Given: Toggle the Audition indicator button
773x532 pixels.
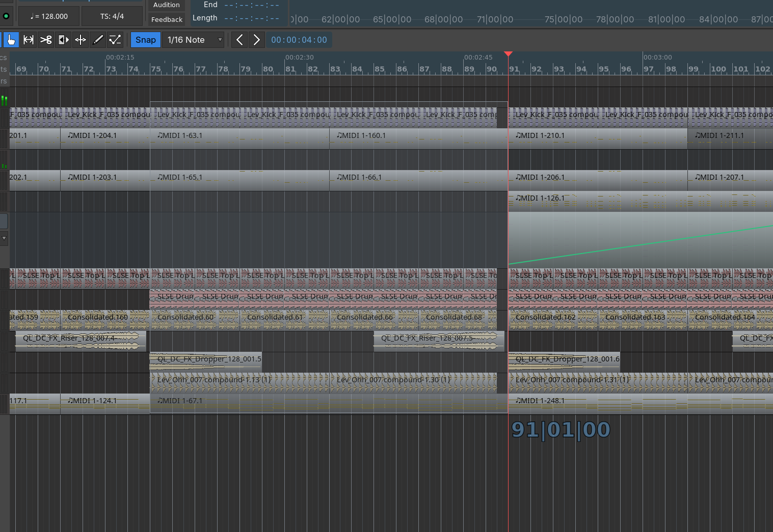Looking at the screenshot, I should pyautogui.click(x=167, y=5).
